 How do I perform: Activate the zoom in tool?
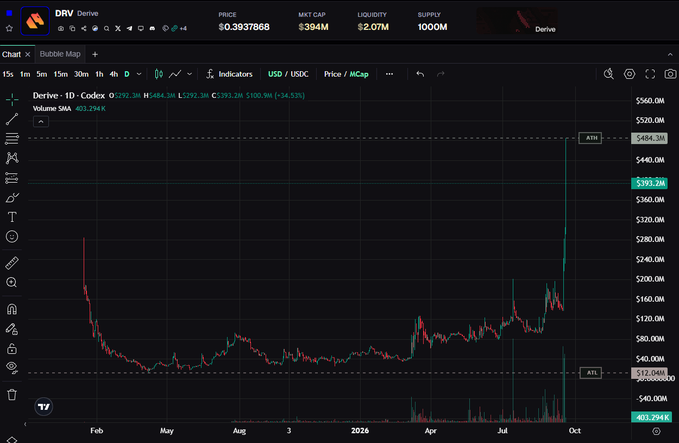point(12,282)
